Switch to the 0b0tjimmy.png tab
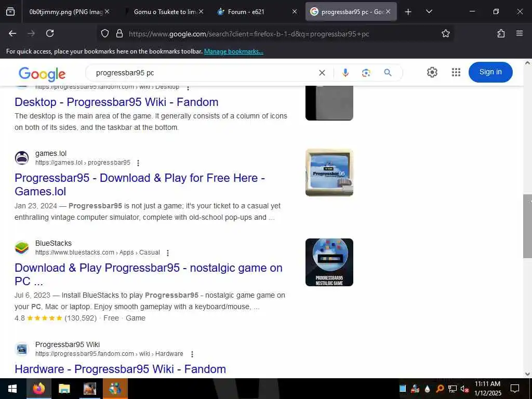Image resolution: width=532 pixels, height=399 pixels. (66, 12)
